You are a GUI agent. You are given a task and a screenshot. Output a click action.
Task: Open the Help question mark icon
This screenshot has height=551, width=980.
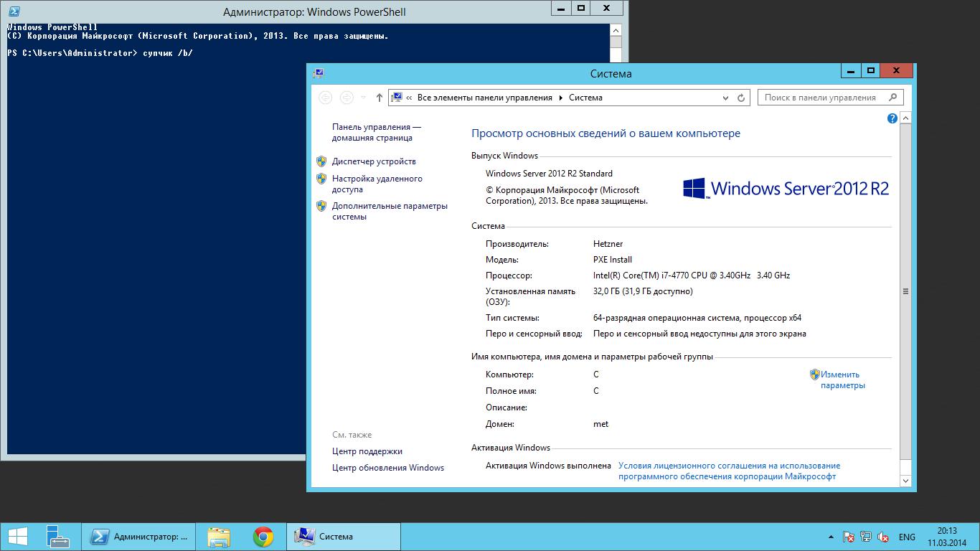(x=892, y=118)
